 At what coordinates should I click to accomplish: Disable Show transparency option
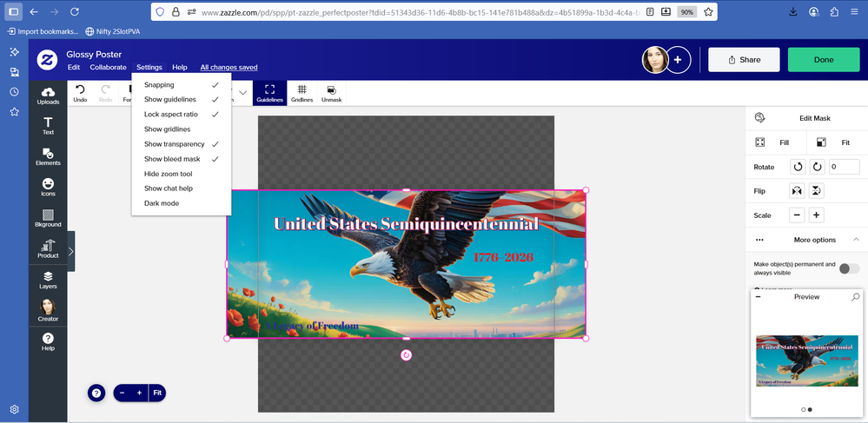(175, 144)
